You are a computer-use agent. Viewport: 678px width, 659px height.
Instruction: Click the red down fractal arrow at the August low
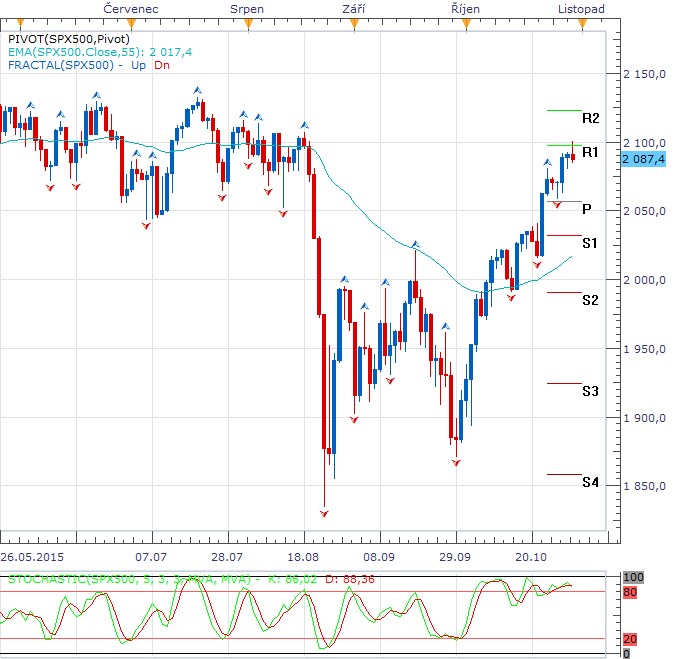tap(323, 513)
